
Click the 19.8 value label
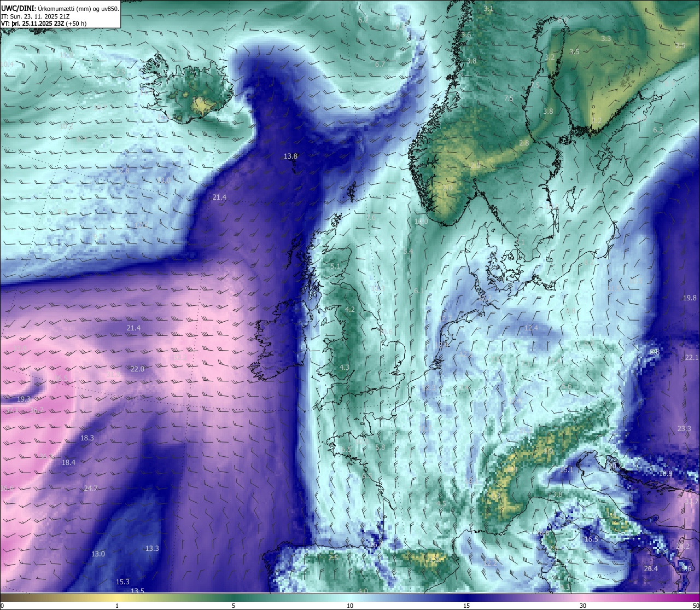[690, 298]
